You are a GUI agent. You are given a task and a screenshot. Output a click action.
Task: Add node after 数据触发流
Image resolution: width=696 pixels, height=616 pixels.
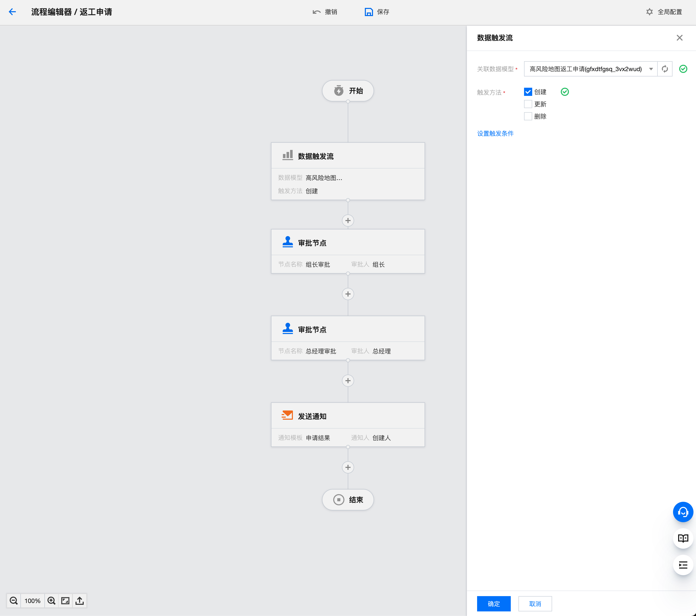(348, 221)
